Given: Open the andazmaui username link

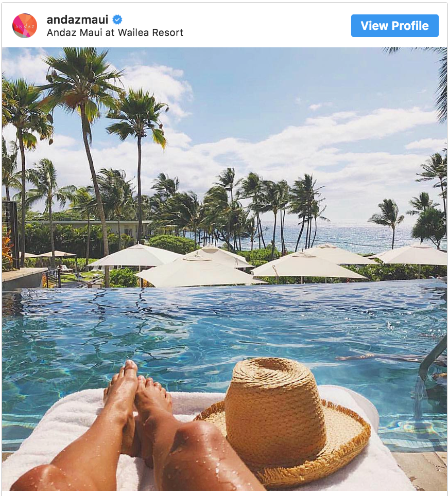Looking at the screenshot, I should [x=77, y=20].
